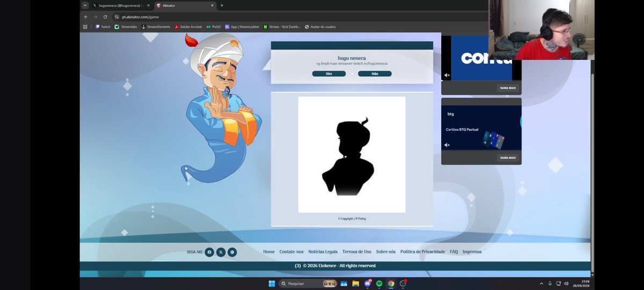Image resolution: width=644 pixels, height=290 pixels.
Task: Open Akinator's X social icon
Action: tap(221, 252)
